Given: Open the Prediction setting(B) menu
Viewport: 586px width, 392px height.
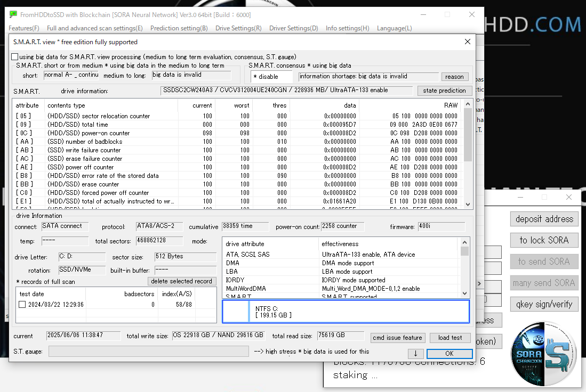Looking at the screenshot, I should tap(179, 28).
